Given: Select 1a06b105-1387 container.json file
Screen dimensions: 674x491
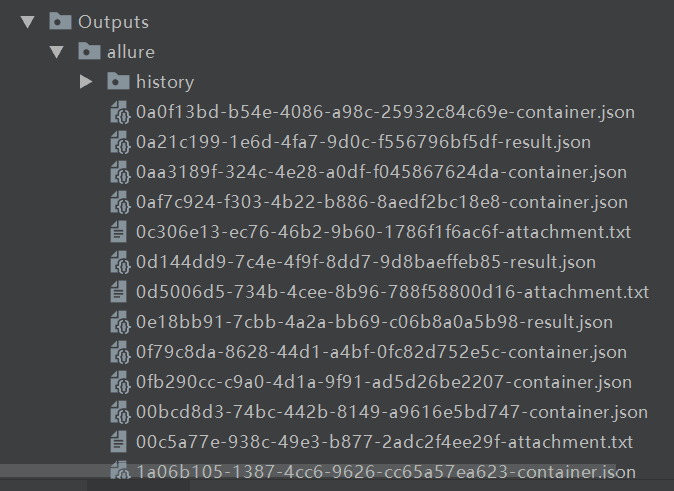Looking at the screenshot, I should [x=385, y=472].
